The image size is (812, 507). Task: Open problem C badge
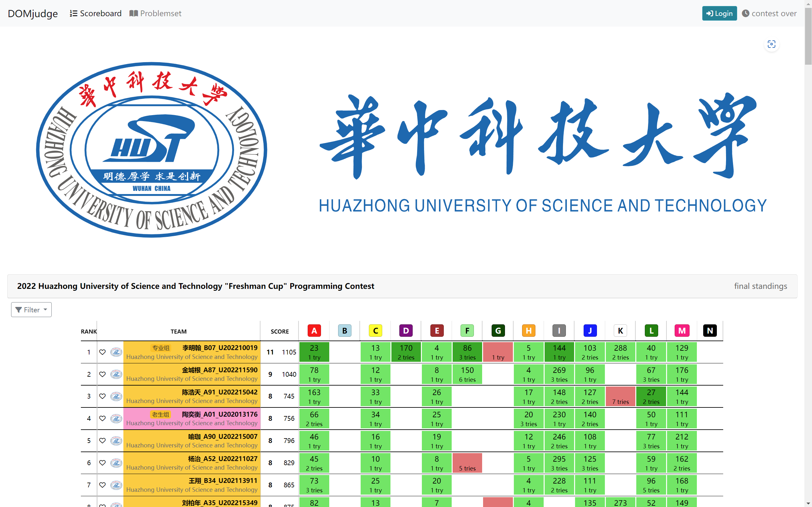(375, 331)
